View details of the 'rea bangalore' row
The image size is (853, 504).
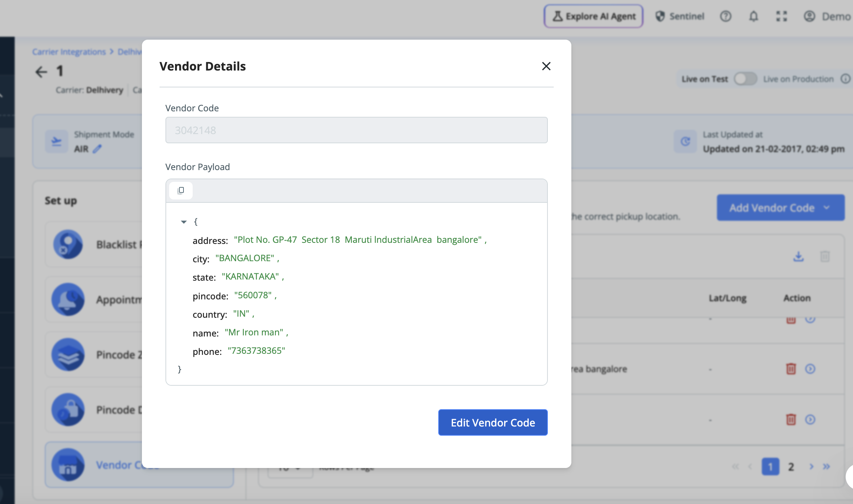click(x=810, y=368)
